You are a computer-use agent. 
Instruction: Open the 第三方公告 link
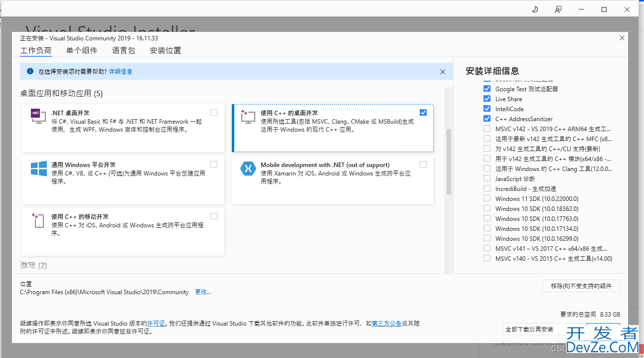387,324
